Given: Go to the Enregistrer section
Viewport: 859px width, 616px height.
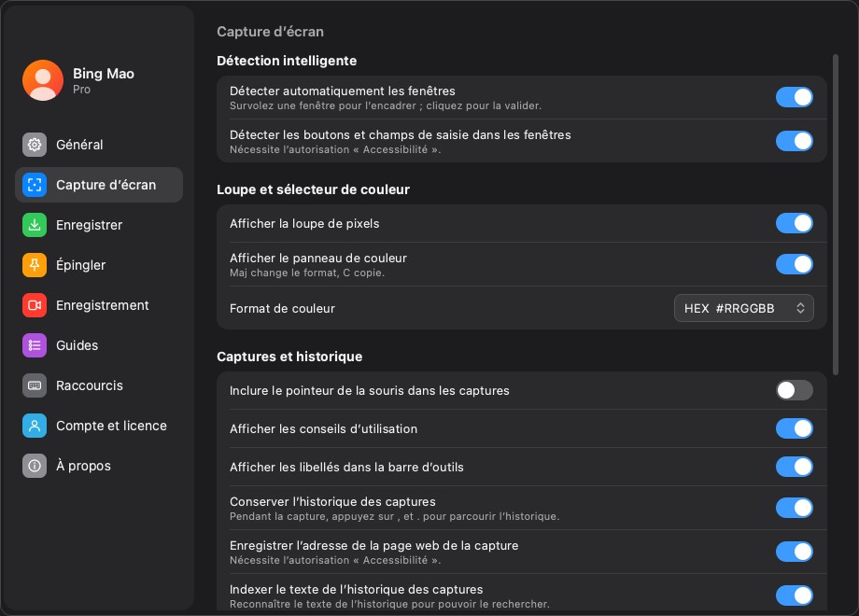Looking at the screenshot, I should (99, 225).
